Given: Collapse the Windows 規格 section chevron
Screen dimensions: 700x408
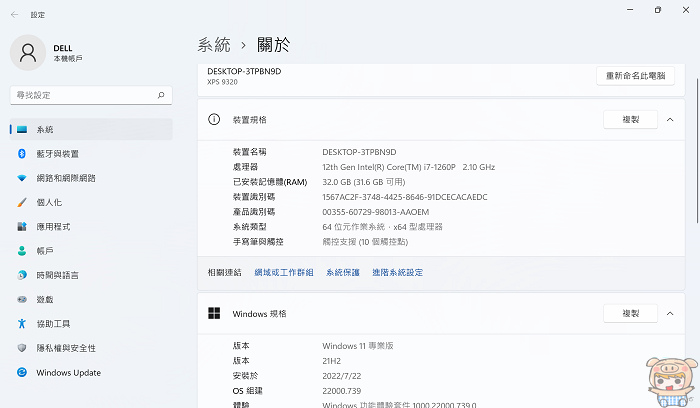Looking at the screenshot, I should coord(670,313).
